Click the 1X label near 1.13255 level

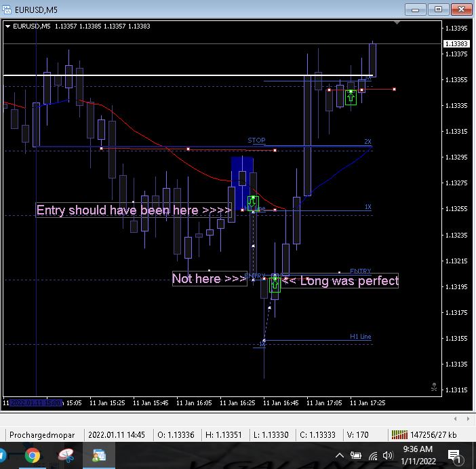(x=368, y=207)
